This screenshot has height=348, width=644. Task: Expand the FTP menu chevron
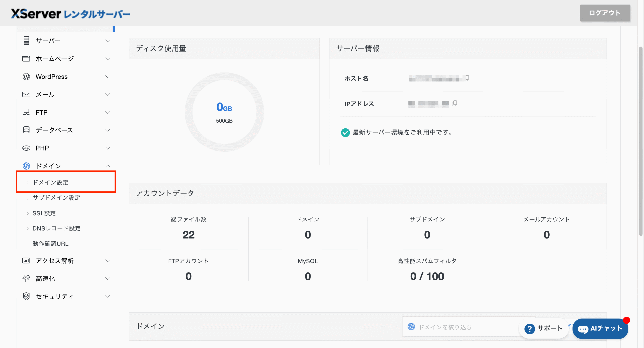point(108,112)
